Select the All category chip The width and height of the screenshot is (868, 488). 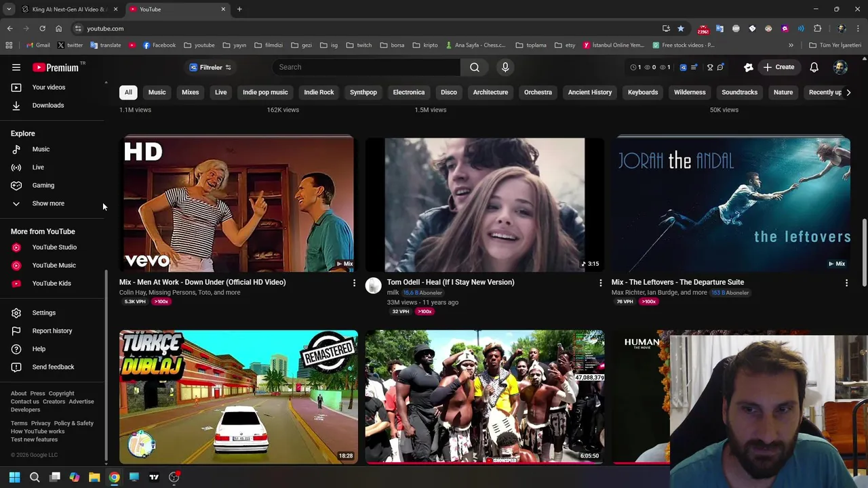coord(128,92)
